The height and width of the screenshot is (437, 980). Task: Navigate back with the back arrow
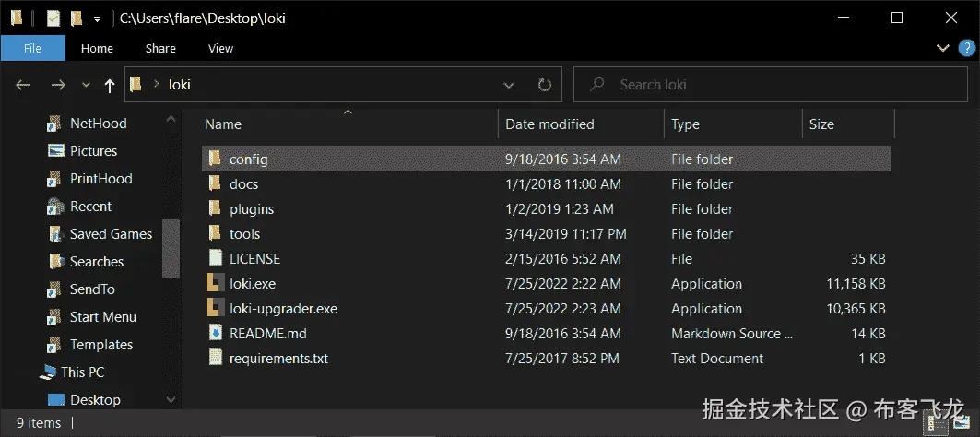[23, 85]
